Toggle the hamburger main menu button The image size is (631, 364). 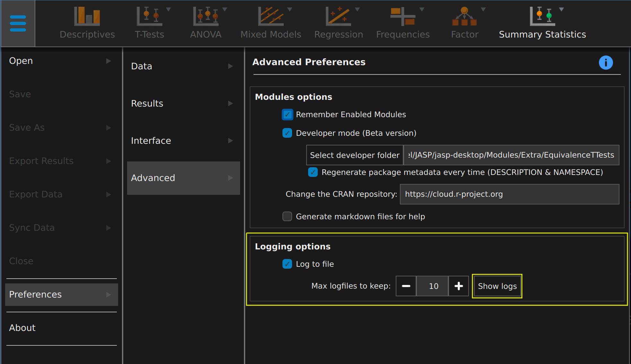pyautogui.click(x=18, y=23)
